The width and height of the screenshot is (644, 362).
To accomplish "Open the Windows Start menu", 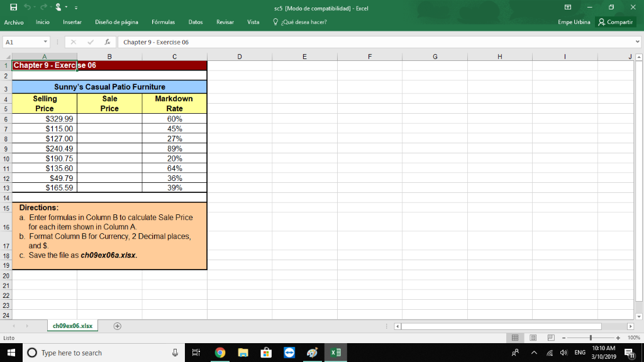I will click(x=11, y=353).
